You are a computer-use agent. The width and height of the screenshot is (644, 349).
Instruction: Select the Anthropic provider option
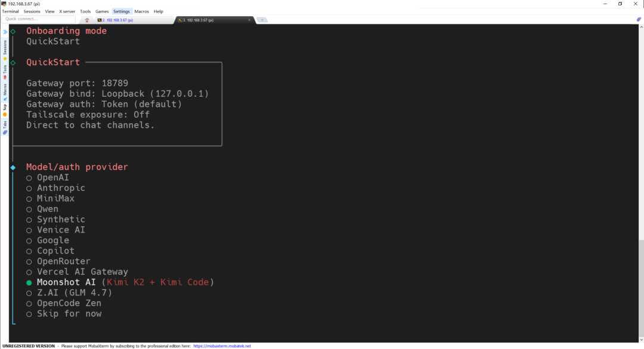55,188
